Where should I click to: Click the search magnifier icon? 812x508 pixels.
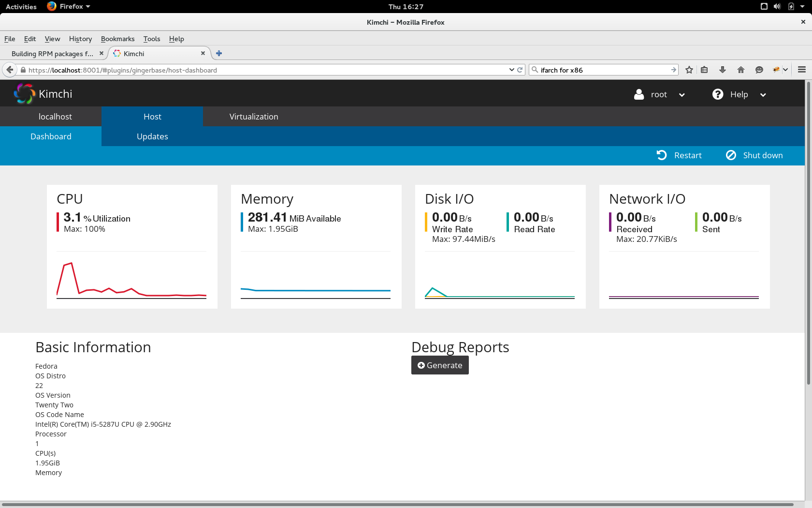click(x=535, y=70)
